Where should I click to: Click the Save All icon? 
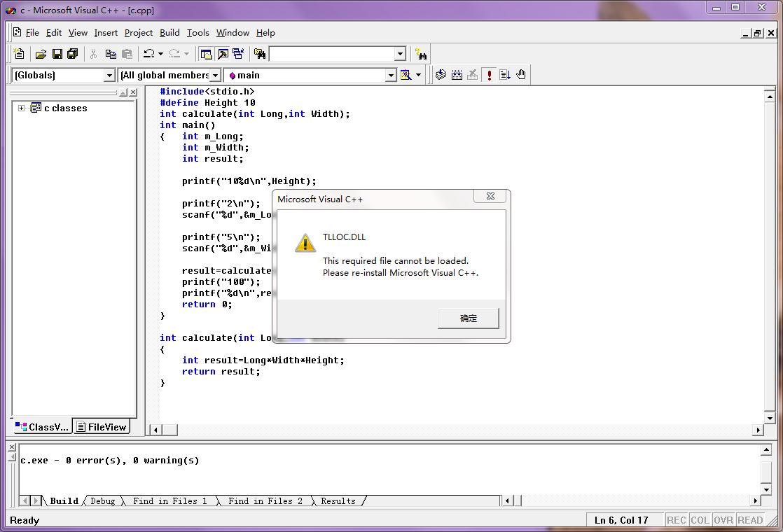click(73, 54)
